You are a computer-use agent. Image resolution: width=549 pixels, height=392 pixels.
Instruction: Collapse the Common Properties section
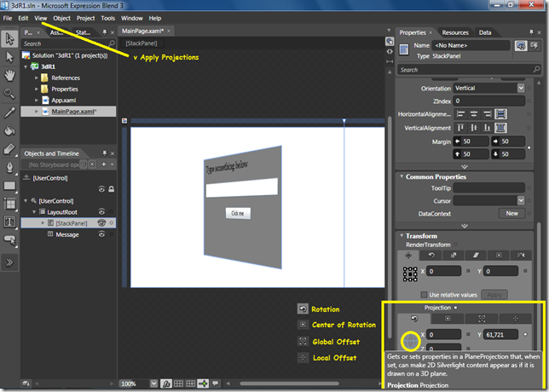(x=402, y=176)
